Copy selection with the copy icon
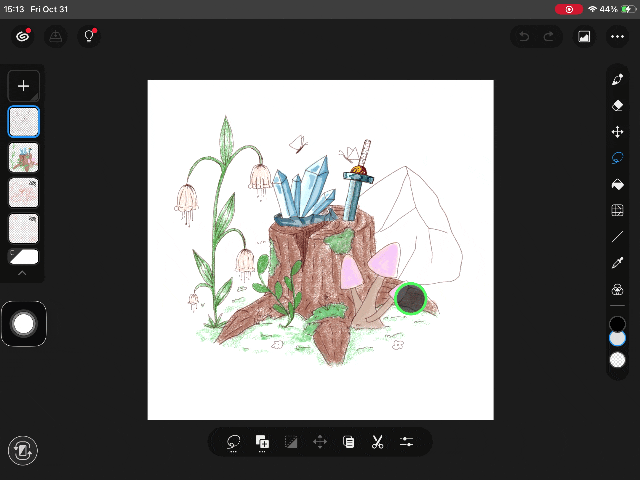 pyautogui.click(x=349, y=442)
